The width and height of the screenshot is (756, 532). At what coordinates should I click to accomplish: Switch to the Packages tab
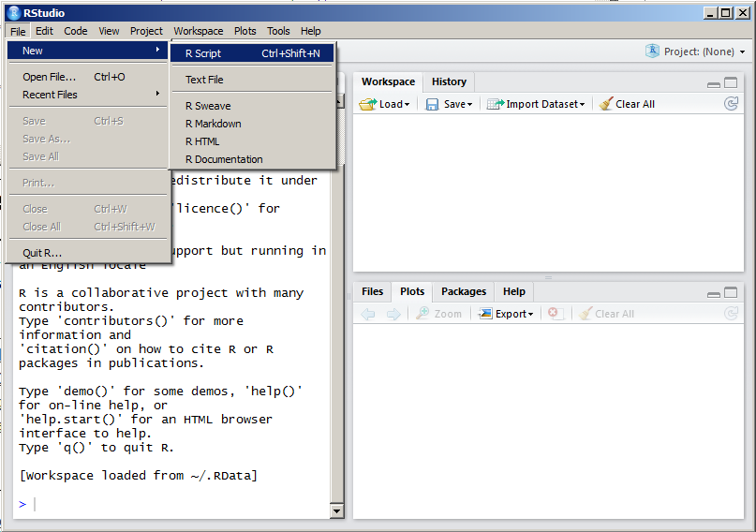464,291
